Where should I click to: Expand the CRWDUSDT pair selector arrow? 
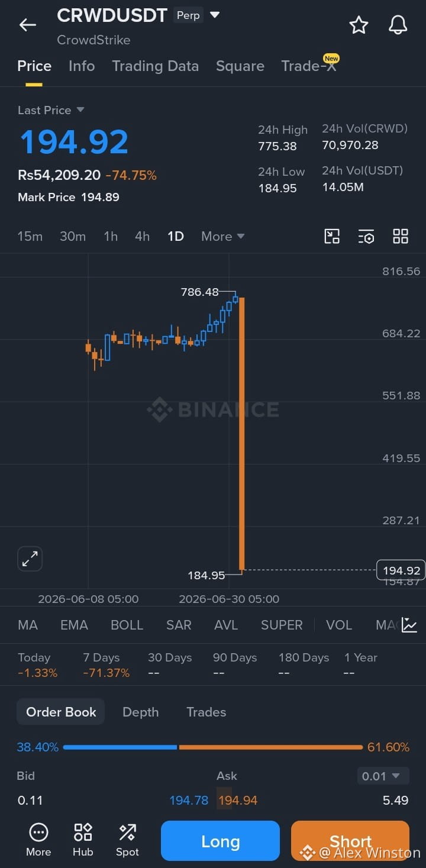(x=215, y=15)
